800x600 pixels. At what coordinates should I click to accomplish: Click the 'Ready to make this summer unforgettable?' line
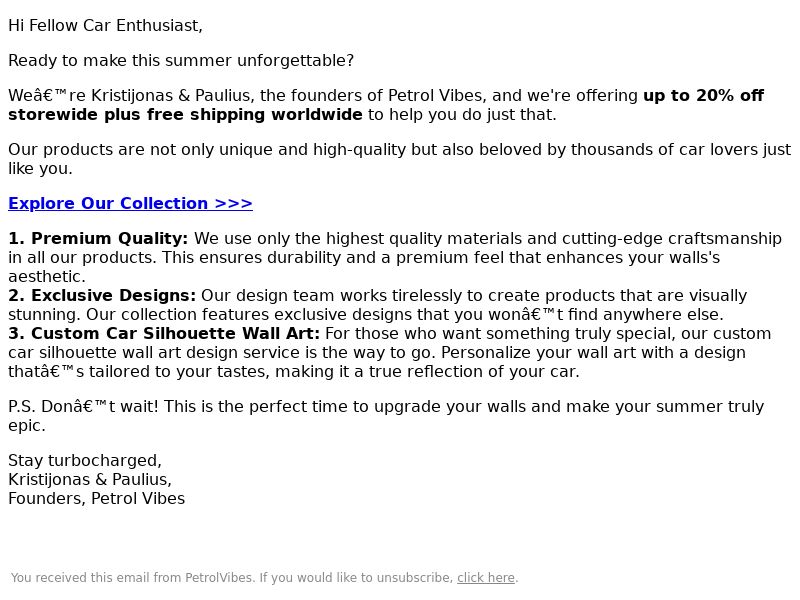181,60
